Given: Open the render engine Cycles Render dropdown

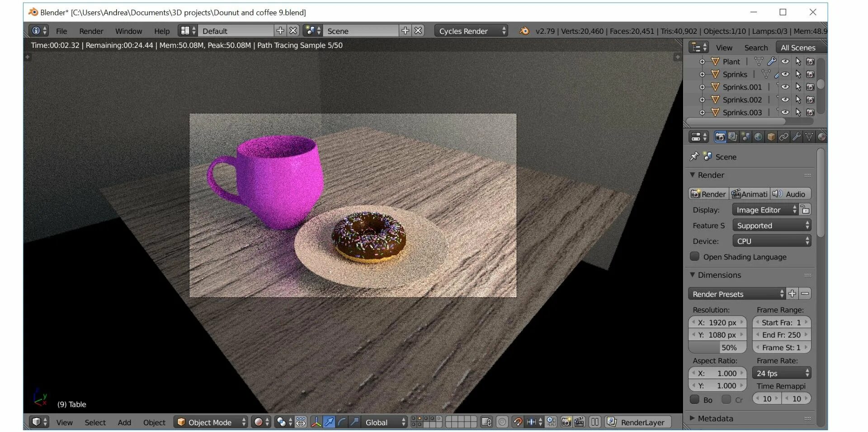Looking at the screenshot, I should coord(471,31).
